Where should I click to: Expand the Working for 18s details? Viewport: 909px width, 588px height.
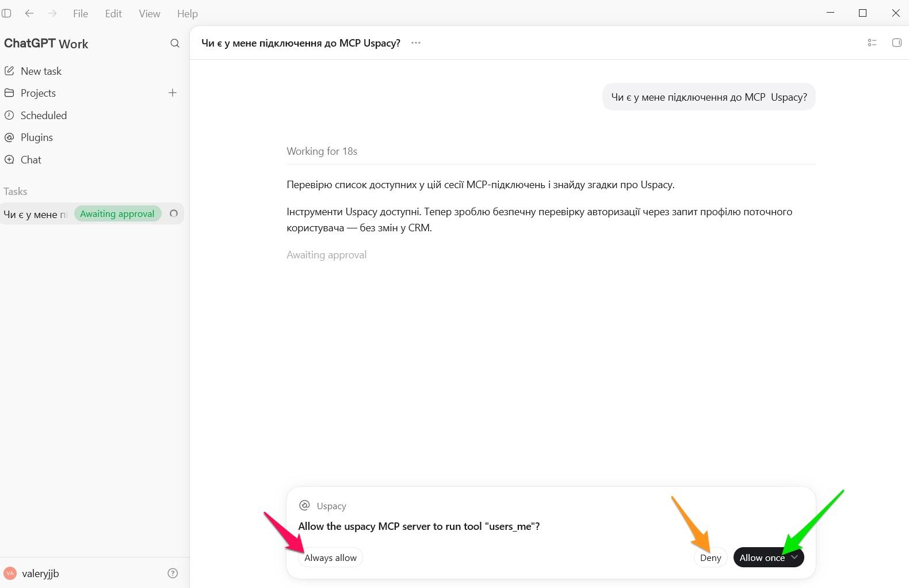pos(322,151)
